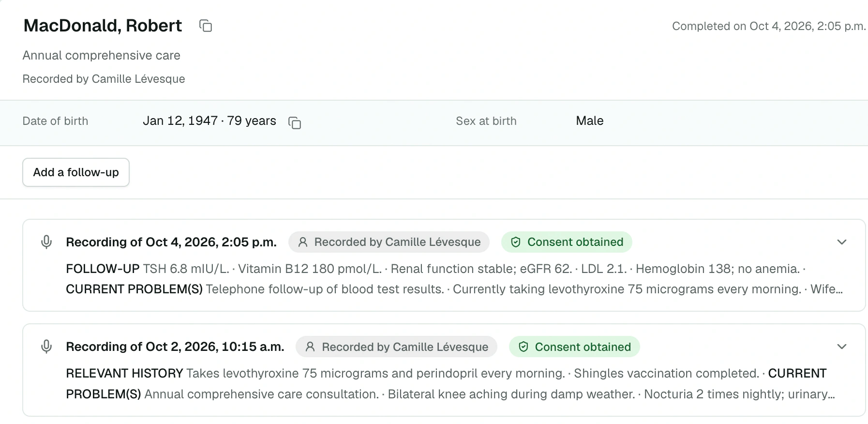
Task: Add a follow-up to this visit
Action: click(76, 172)
